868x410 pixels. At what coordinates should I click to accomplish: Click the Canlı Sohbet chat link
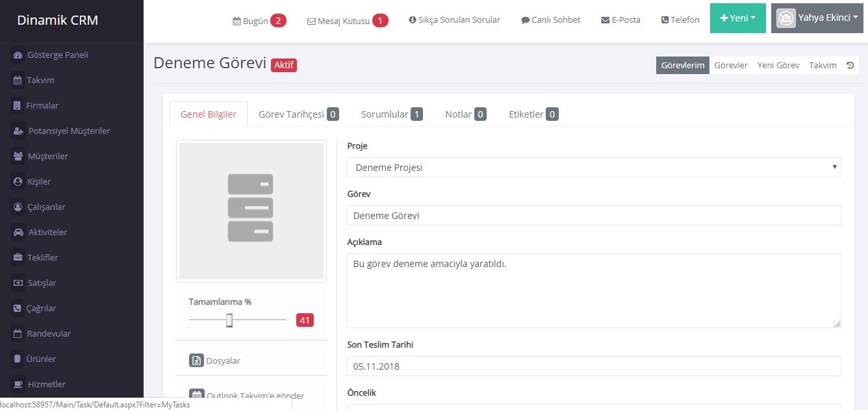[550, 19]
